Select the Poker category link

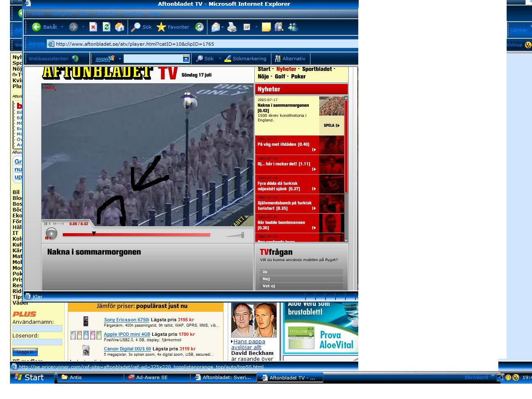[298, 76]
